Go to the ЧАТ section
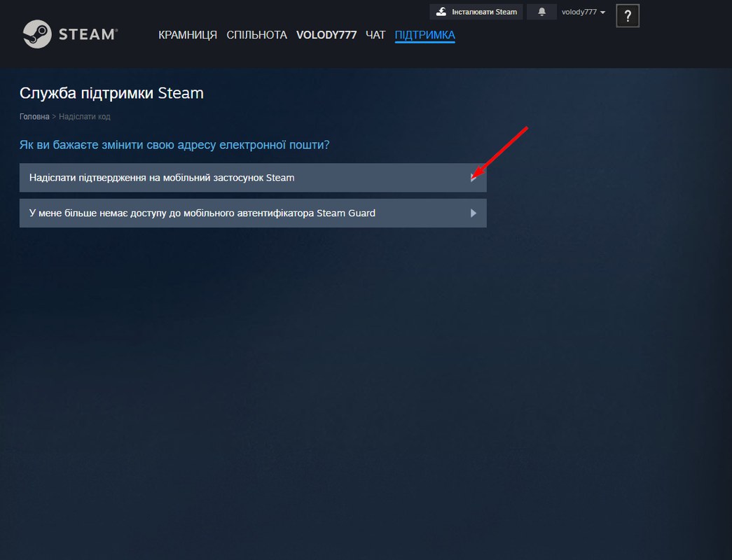732x560 pixels. coord(375,35)
